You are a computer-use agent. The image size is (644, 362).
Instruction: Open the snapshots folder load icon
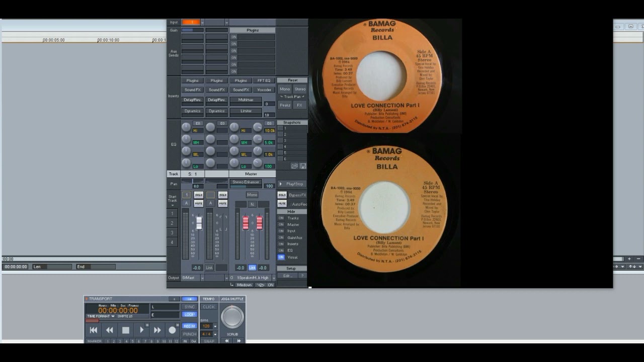click(x=295, y=166)
